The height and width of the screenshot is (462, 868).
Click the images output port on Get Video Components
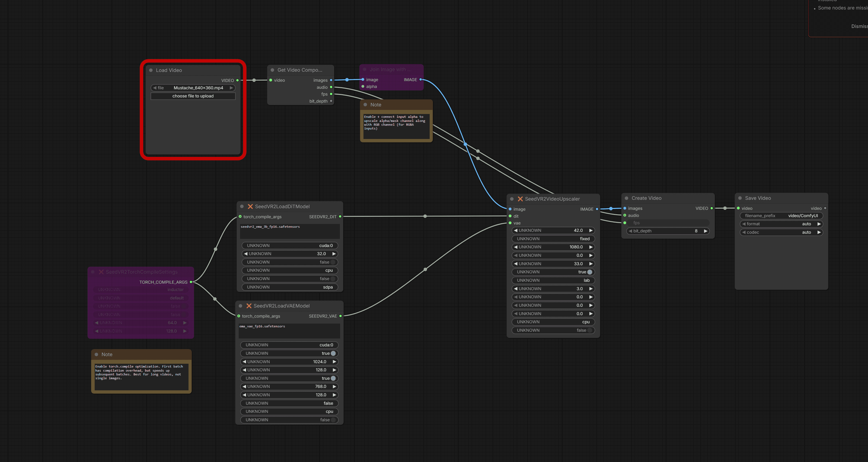[x=331, y=80]
